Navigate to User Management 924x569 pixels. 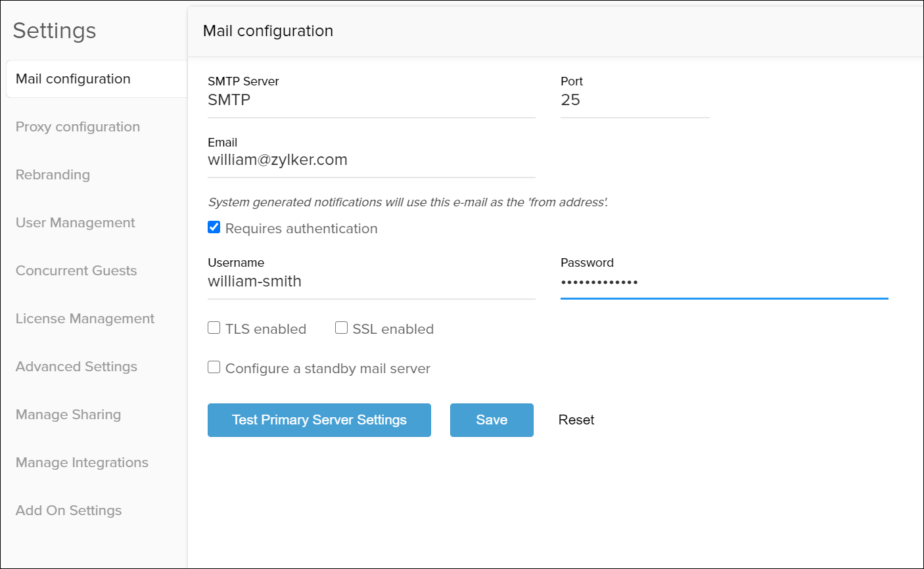(x=75, y=223)
